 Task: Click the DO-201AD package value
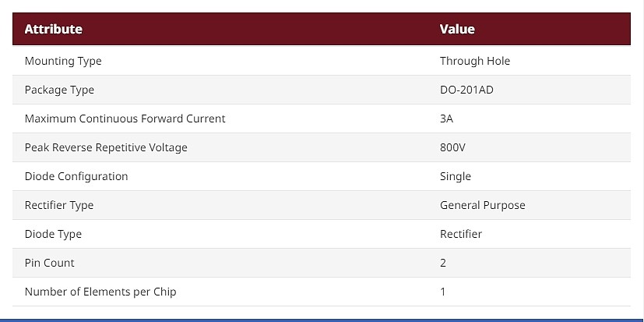[466, 90]
